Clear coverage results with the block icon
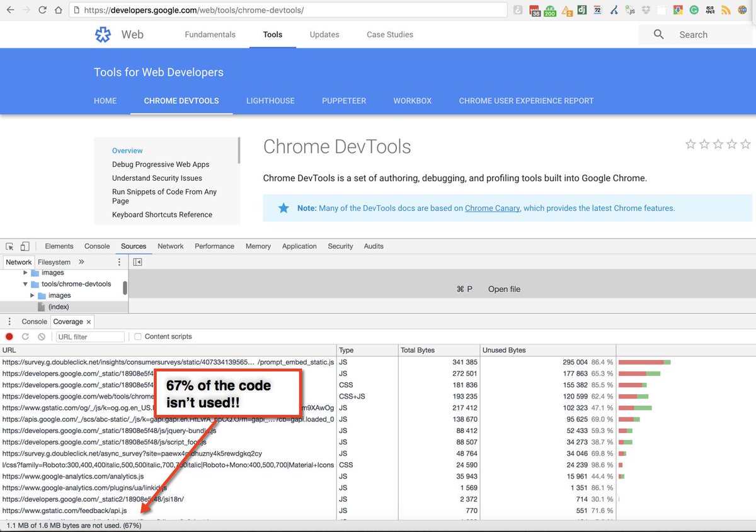This screenshot has width=756, height=532. coord(42,337)
